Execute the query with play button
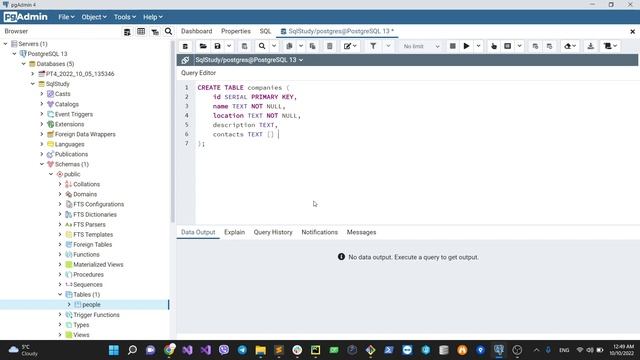The height and width of the screenshot is (360, 640). [466, 46]
